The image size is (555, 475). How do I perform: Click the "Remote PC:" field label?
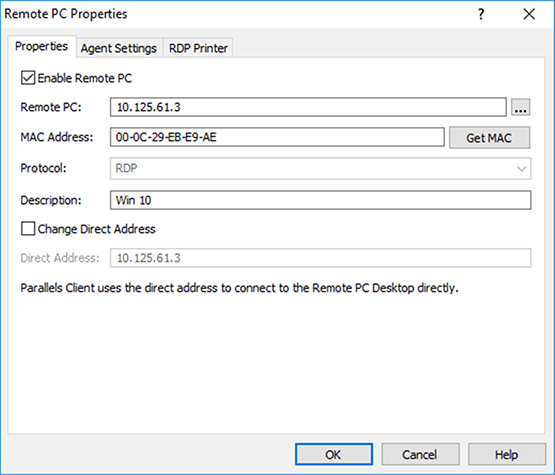pyautogui.click(x=51, y=107)
